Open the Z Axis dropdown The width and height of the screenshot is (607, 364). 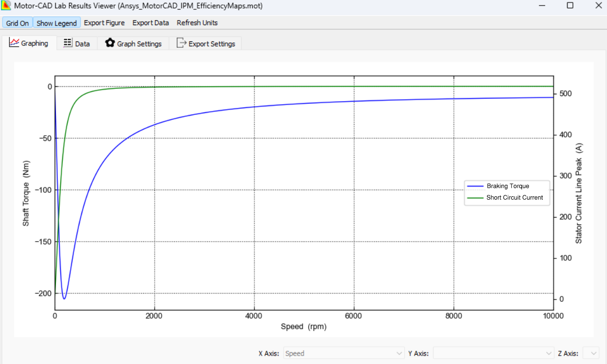click(x=593, y=353)
